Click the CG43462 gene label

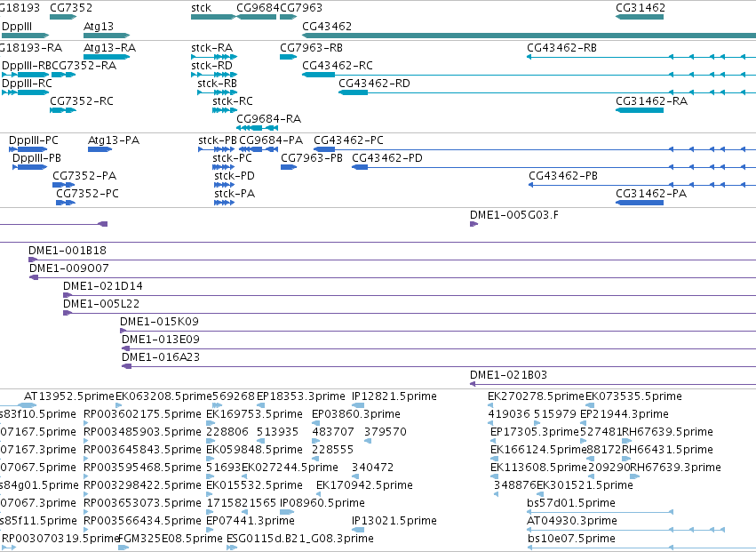click(x=327, y=26)
